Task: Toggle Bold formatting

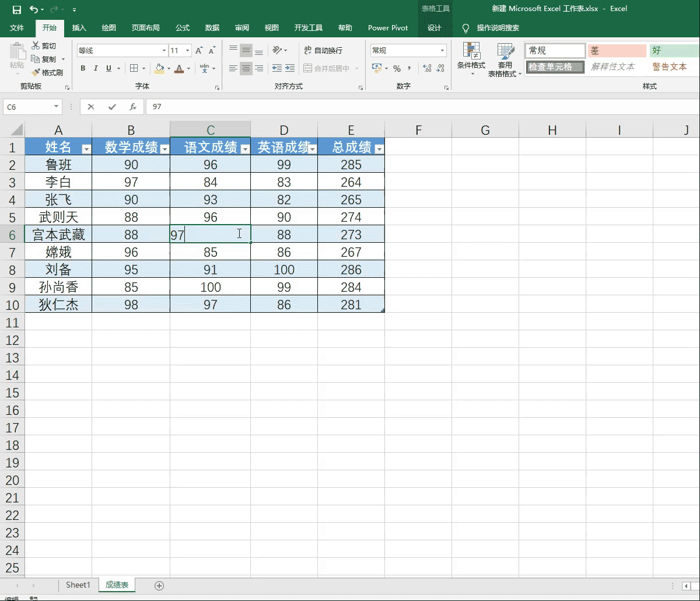Action: point(83,68)
